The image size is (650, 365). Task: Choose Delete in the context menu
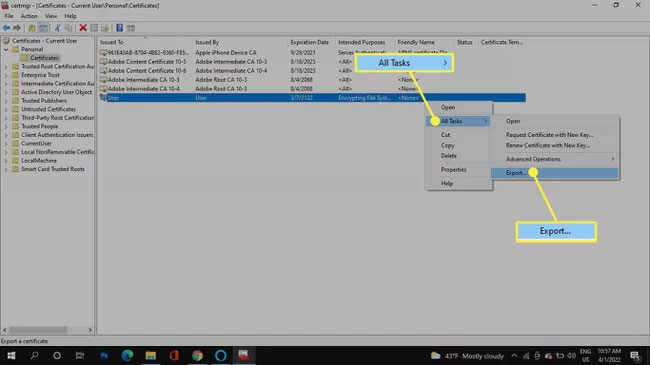point(459,156)
